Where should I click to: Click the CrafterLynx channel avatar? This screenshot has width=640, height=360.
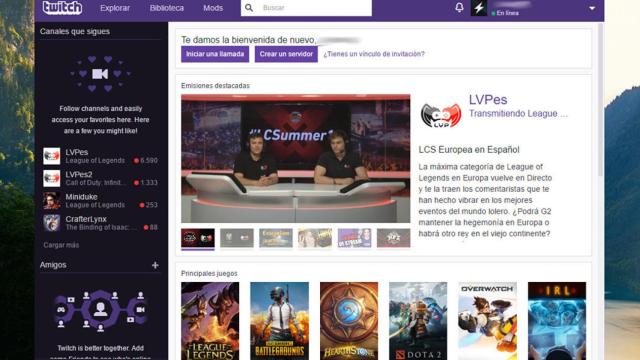[52, 223]
